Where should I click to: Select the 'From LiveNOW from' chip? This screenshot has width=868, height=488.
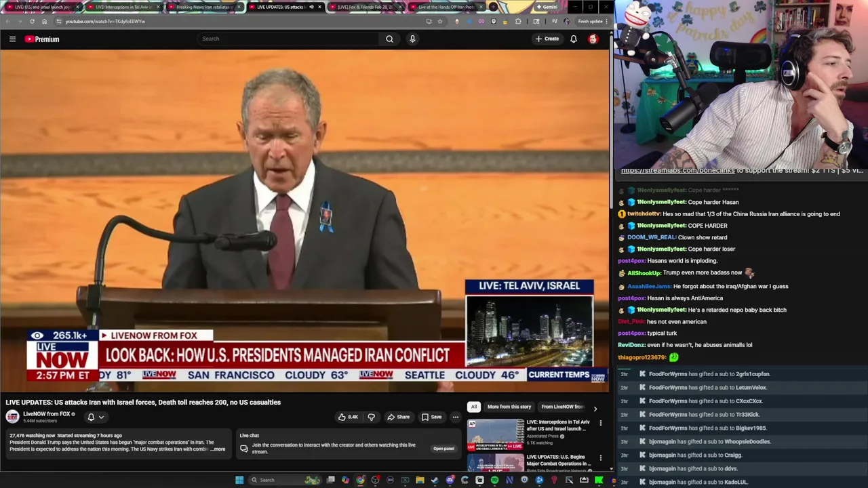tap(562, 407)
